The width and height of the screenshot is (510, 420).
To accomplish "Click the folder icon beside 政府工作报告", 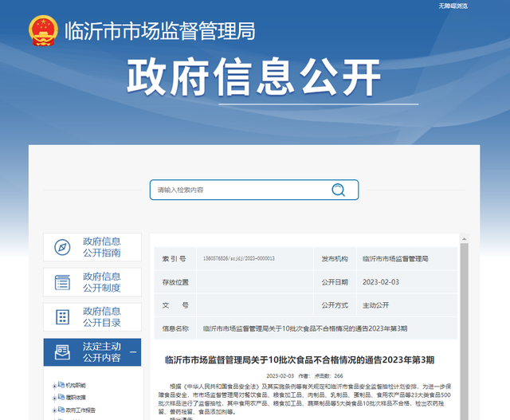I will (61, 410).
